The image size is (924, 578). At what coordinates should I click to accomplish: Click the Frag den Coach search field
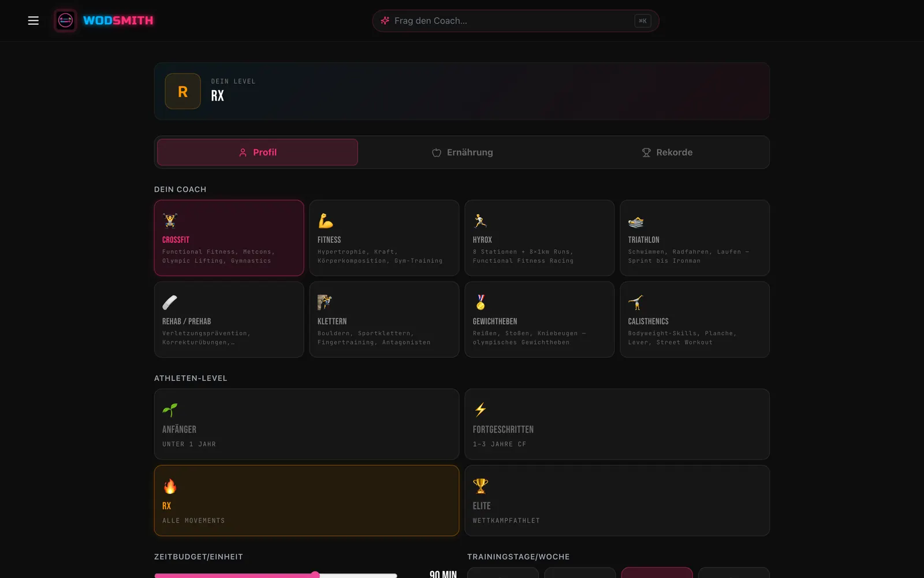point(516,21)
